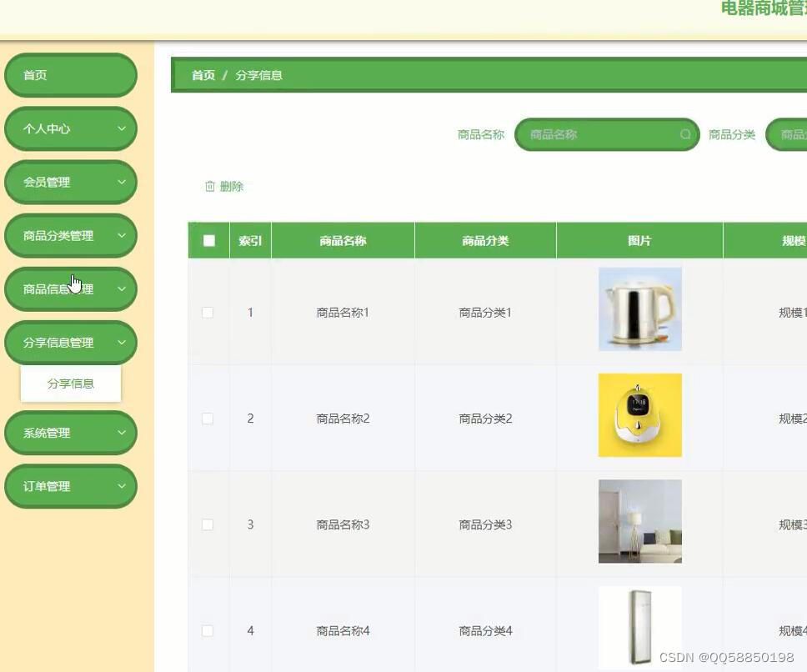The width and height of the screenshot is (807, 672).
Task: Check the checkbox for 商品名称3 row
Action: (208, 524)
